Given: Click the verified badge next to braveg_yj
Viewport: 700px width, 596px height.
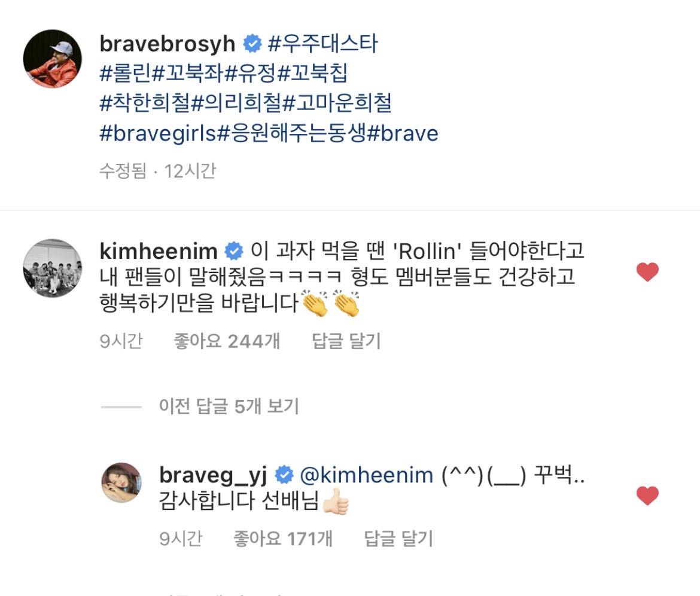Looking at the screenshot, I should (x=284, y=475).
